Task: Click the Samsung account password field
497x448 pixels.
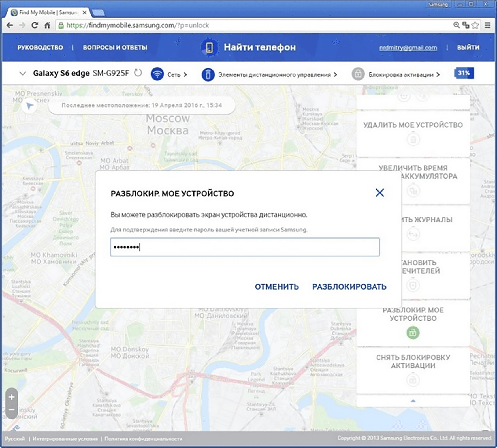Action: (x=245, y=247)
